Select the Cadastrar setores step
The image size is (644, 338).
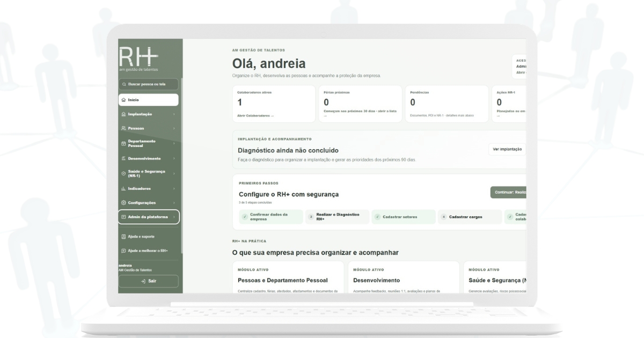click(x=404, y=217)
